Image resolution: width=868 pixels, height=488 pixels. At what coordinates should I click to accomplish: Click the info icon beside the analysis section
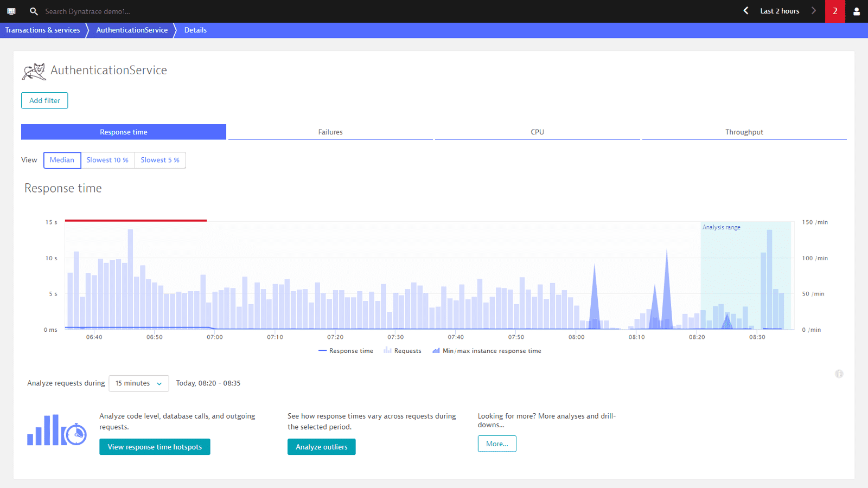click(839, 374)
